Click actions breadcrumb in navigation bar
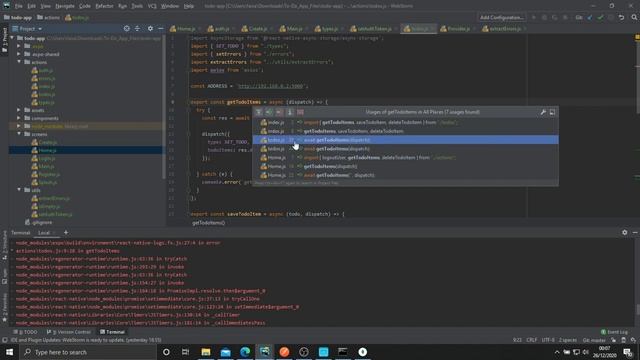Image resolution: width=640 pixels, height=360 pixels. 49,18
